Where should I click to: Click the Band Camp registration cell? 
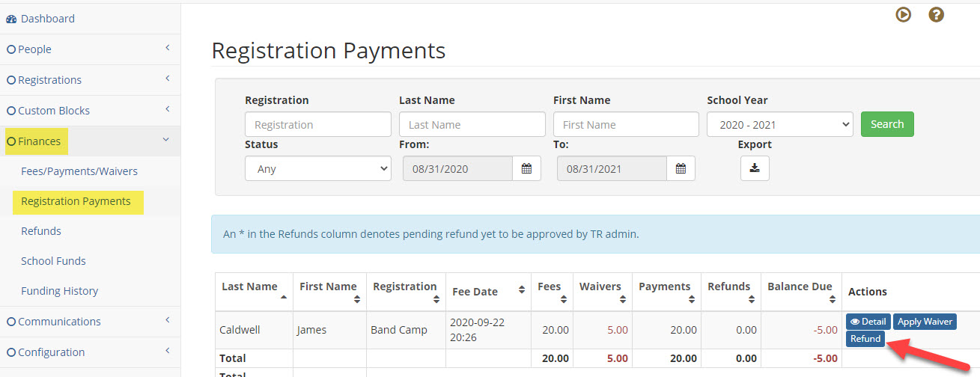click(406, 330)
